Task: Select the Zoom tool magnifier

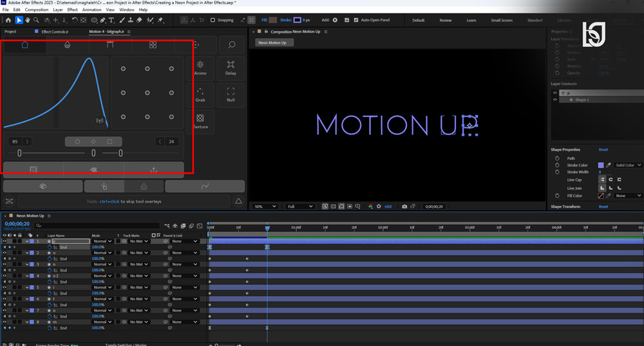Action: coord(36,20)
